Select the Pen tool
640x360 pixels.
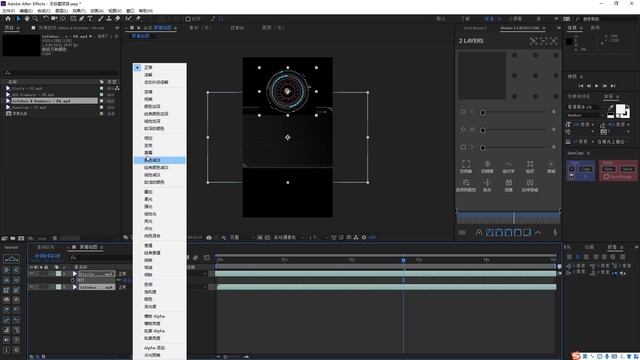[x=82, y=19]
